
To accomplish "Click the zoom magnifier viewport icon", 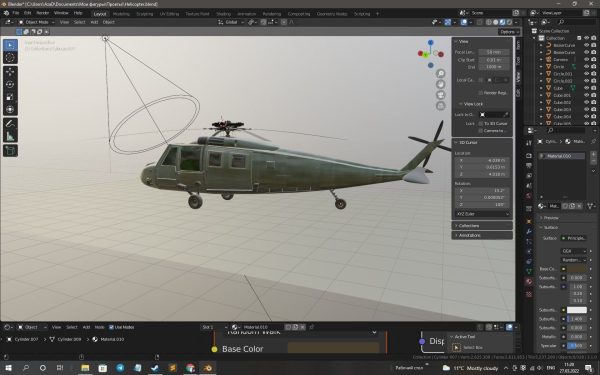I will [x=441, y=73].
